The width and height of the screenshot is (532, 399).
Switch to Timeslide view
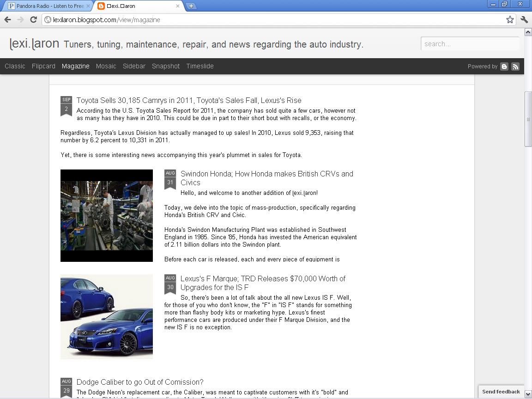click(x=200, y=66)
